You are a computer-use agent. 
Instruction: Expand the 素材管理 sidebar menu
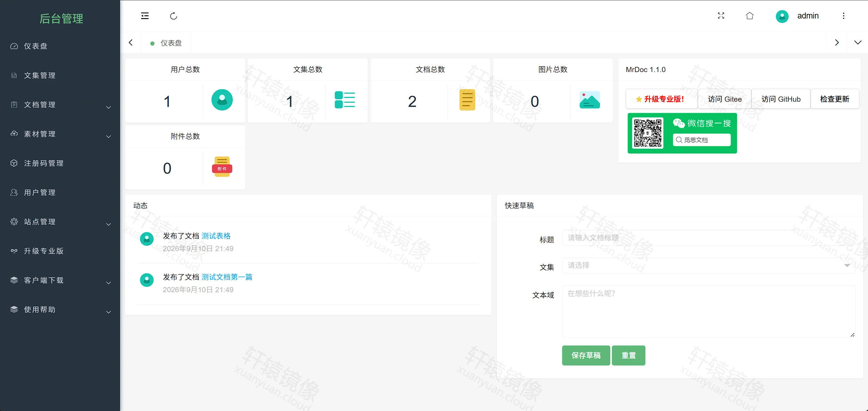tap(60, 134)
